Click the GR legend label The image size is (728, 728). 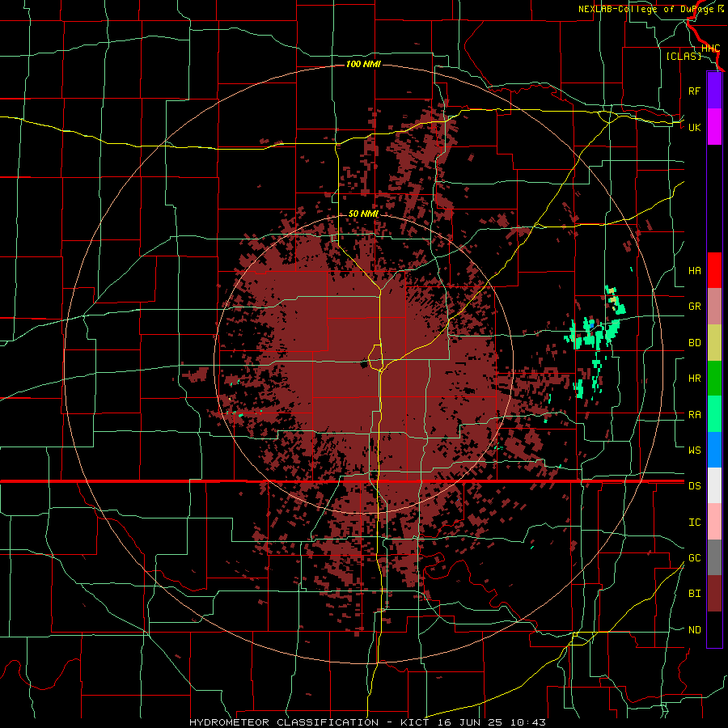pyautogui.click(x=695, y=307)
